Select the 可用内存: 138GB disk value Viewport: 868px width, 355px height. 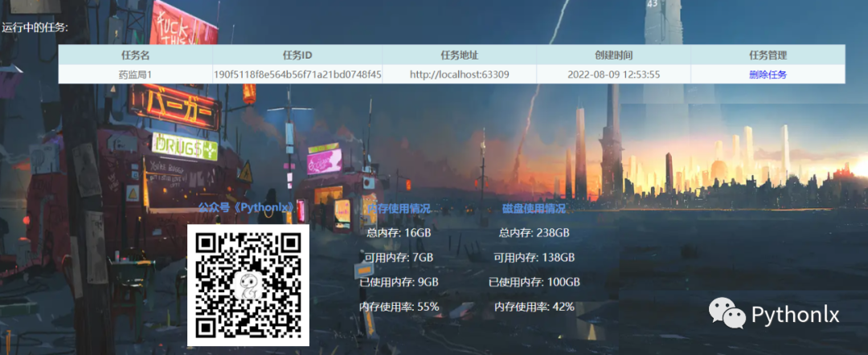pos(534,258)
